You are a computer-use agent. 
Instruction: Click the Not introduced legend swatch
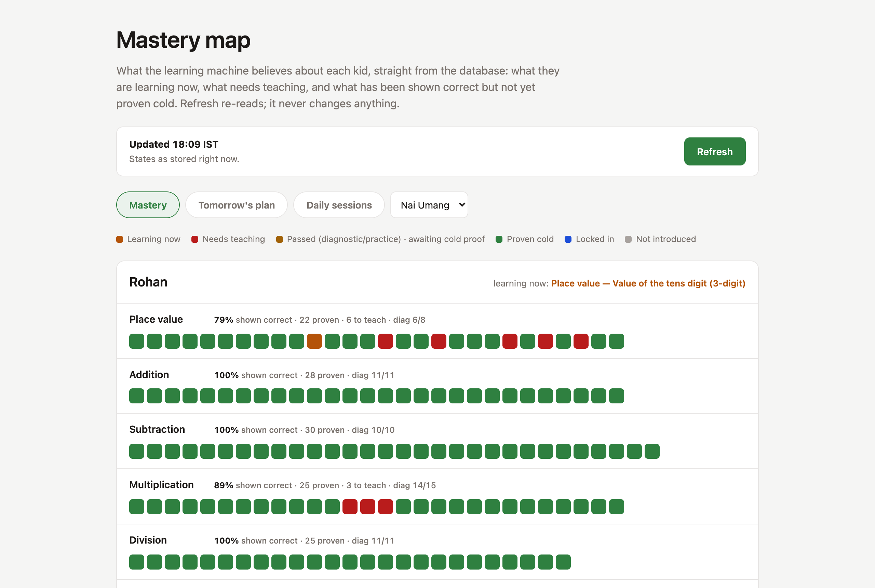[628, 239]
